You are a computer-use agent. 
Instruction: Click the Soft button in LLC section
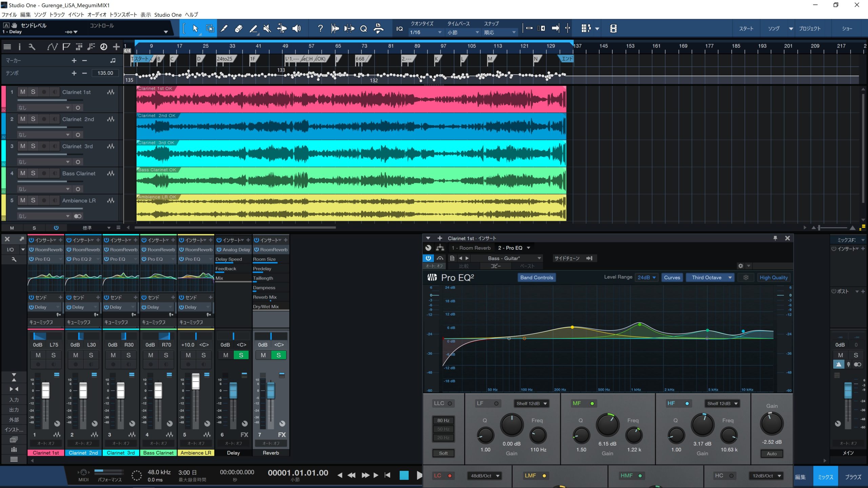pyautogui.click(x=443, y=453)
